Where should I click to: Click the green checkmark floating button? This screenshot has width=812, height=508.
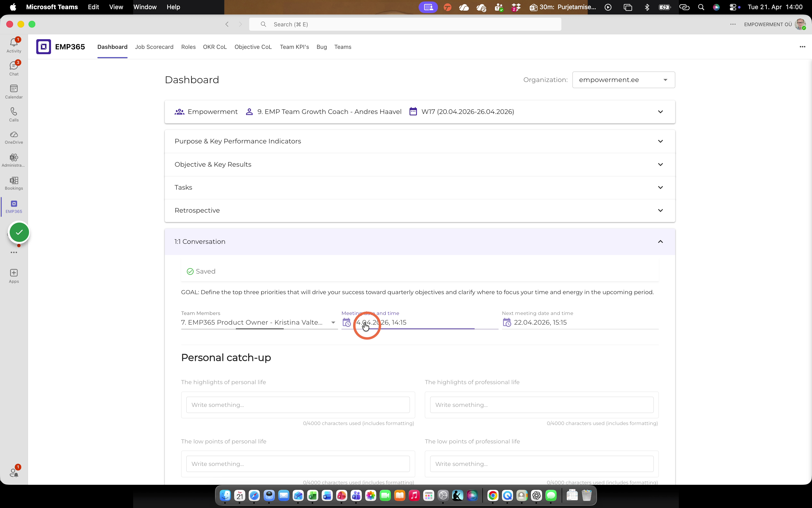19,232
